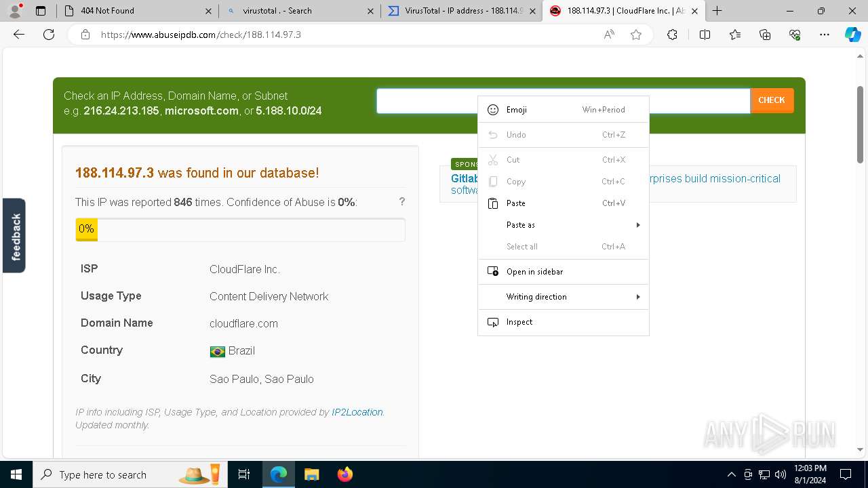Click the browser address bar URL

click(x=201, y=35)
